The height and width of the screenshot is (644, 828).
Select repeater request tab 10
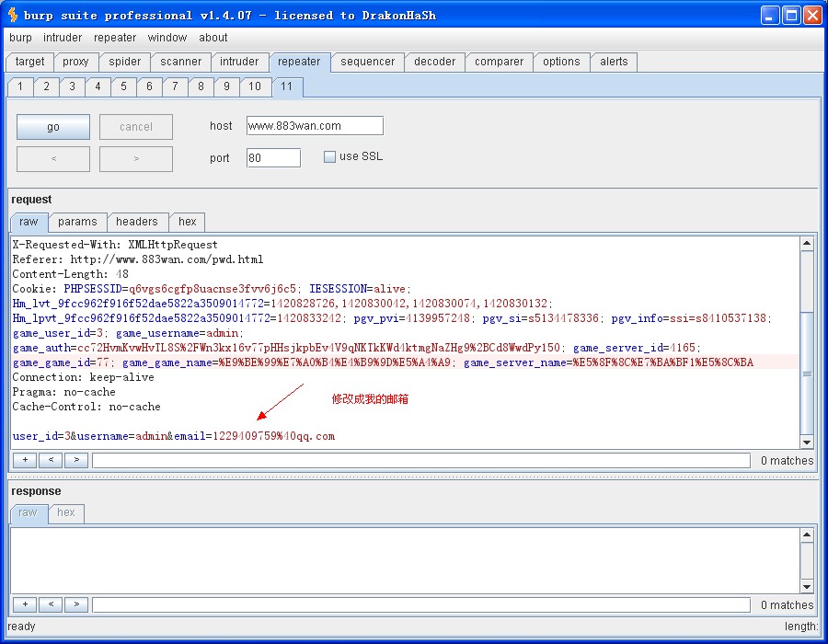coord(255,86)
